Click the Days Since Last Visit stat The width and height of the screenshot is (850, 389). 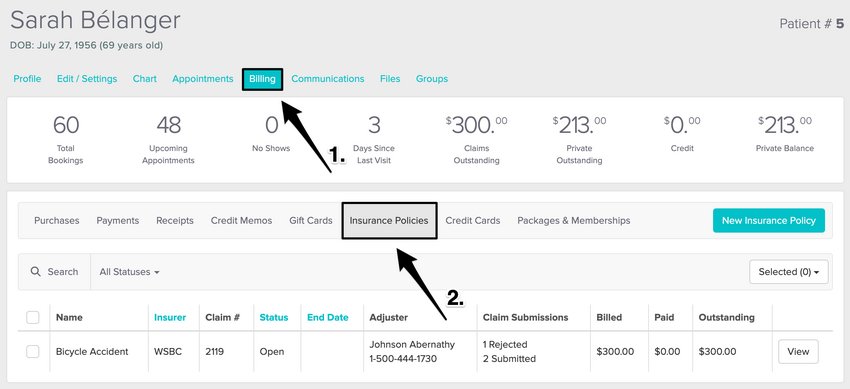click(x=374, y=140)
